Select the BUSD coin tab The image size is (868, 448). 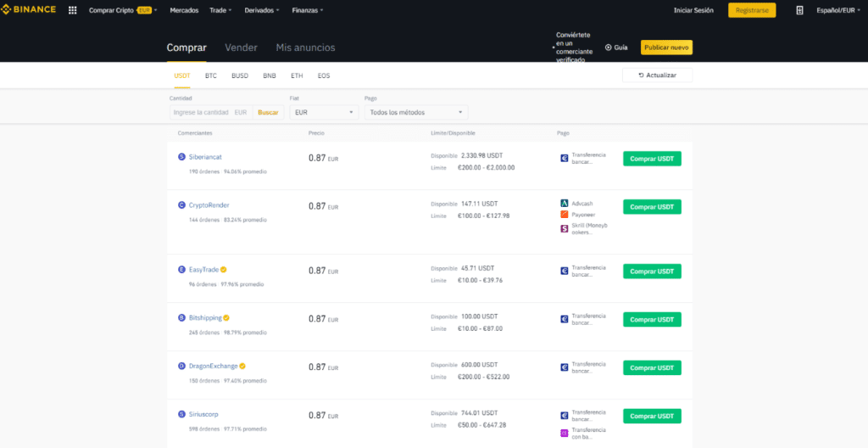coord(240,76)
